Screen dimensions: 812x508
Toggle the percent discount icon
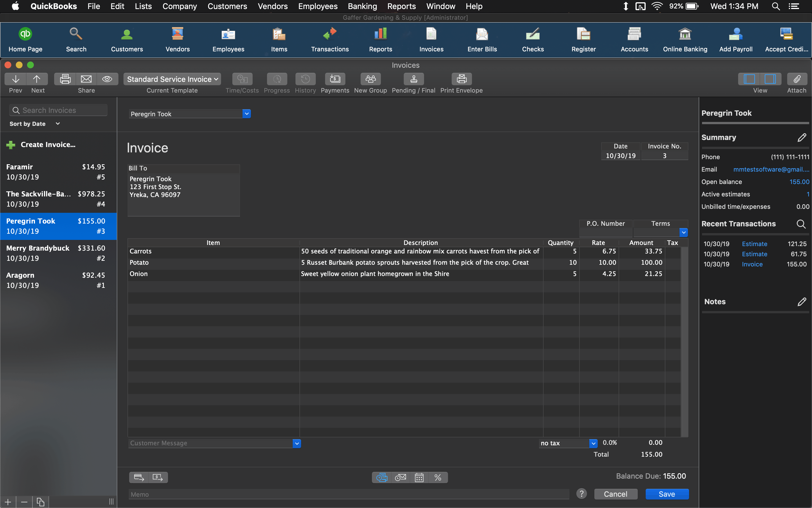pyautogui.click(x=438, y=478)
